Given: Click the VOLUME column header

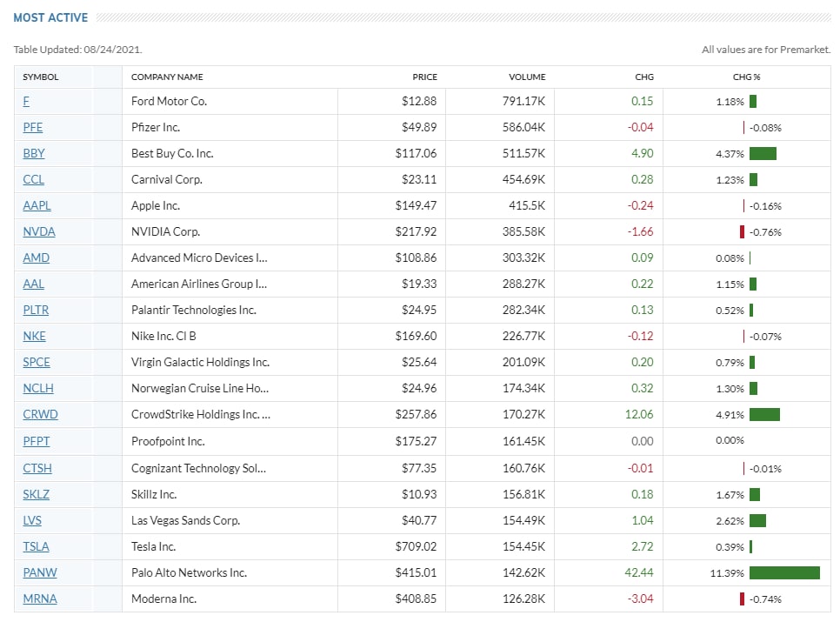Looking at the screenshot, I should coord(527,77).
